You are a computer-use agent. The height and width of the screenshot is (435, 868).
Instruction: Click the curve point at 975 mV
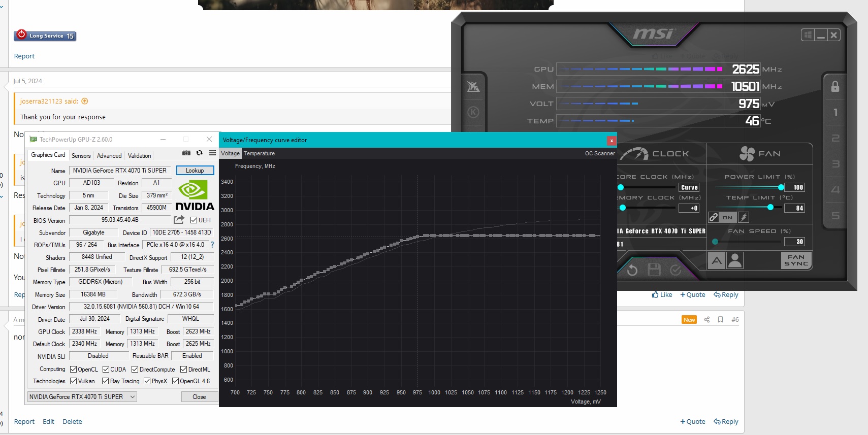point(417,236)
